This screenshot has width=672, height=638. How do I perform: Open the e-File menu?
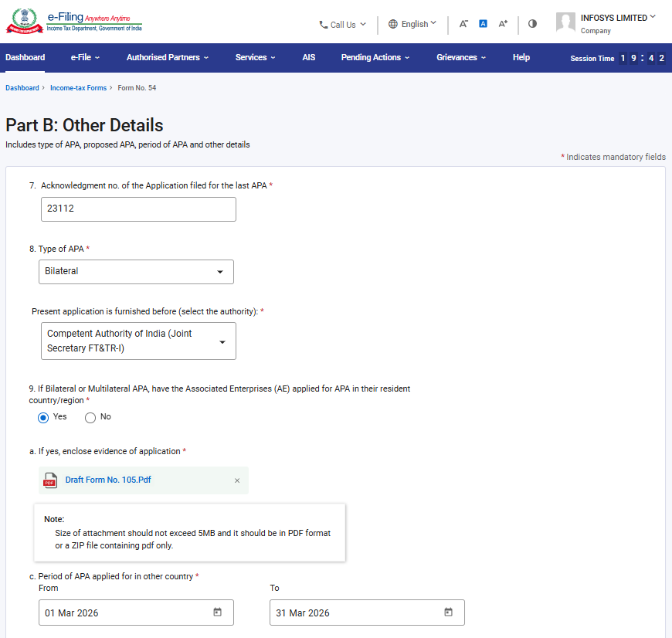tap(85, 57)
